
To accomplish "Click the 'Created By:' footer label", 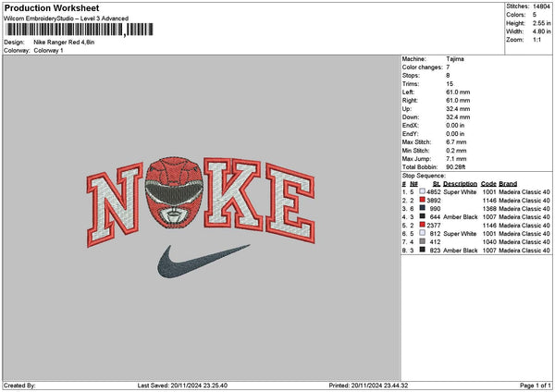I will pos(19,386).
